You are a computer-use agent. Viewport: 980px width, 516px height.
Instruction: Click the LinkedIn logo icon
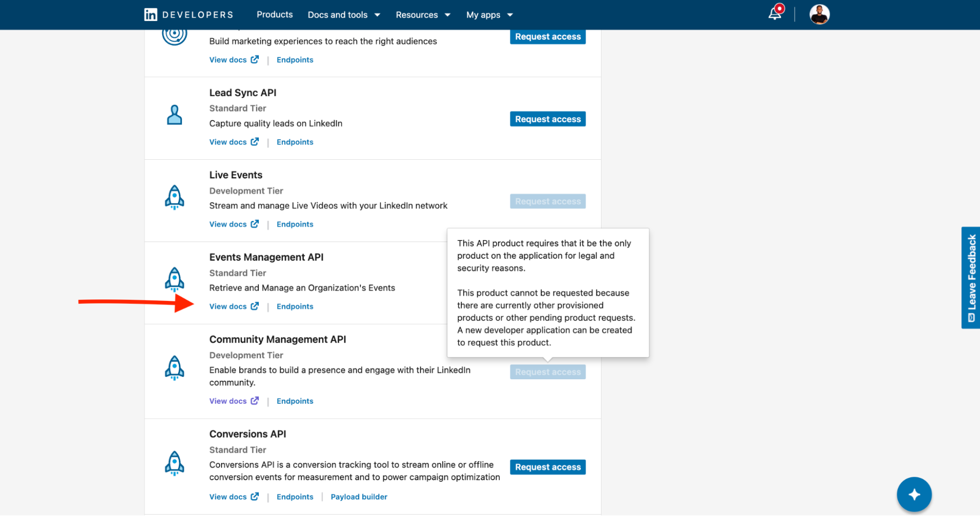[151, 15]
